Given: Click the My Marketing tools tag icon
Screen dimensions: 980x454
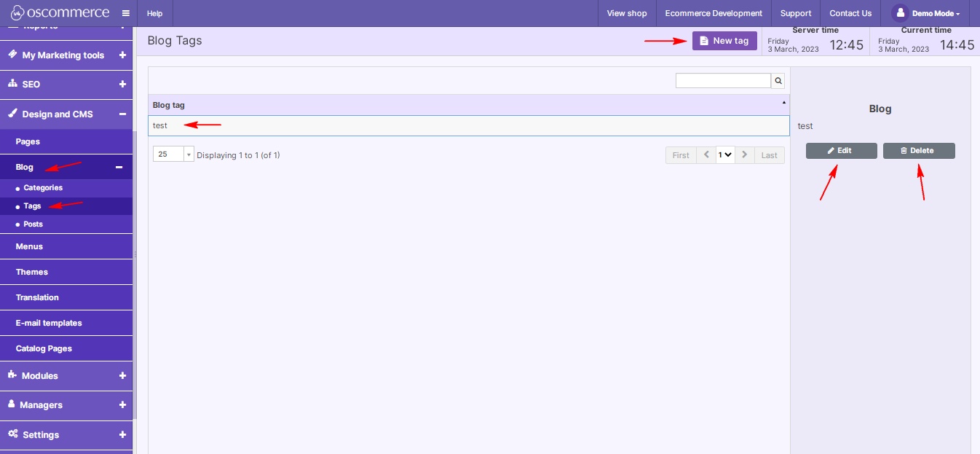Looking at the screenshot, I should click(x=12, y=55).
